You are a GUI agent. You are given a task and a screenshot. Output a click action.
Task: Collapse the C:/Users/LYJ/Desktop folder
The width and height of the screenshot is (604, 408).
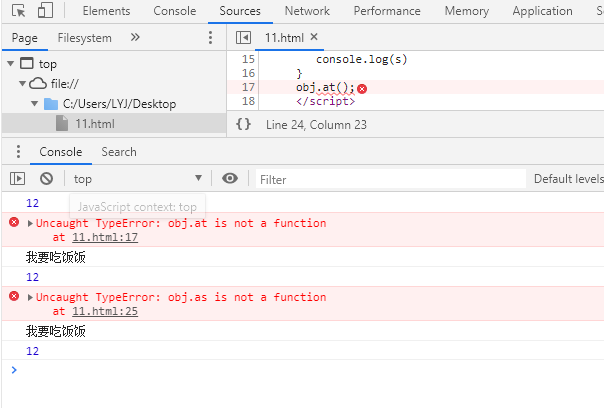[35, 104]
